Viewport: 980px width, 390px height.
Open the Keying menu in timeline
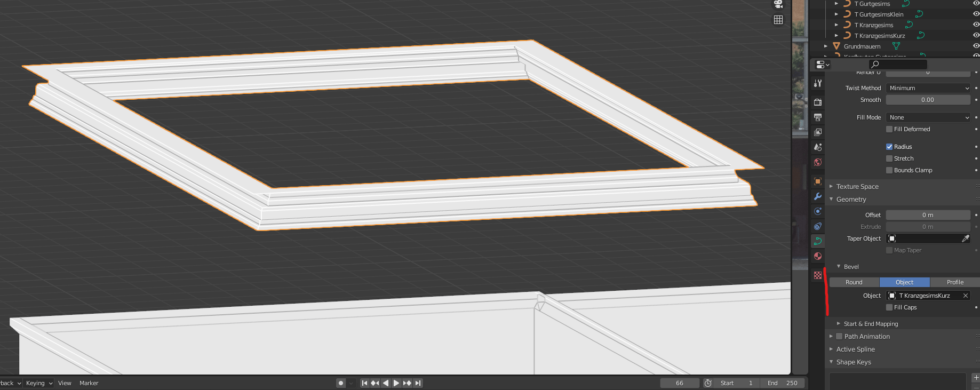(39, 383)
